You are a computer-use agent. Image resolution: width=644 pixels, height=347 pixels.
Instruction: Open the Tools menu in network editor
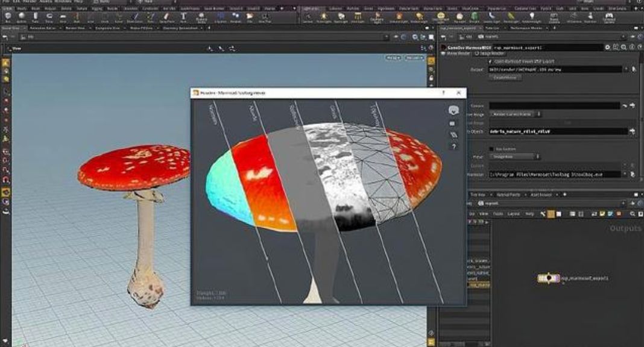497,214
